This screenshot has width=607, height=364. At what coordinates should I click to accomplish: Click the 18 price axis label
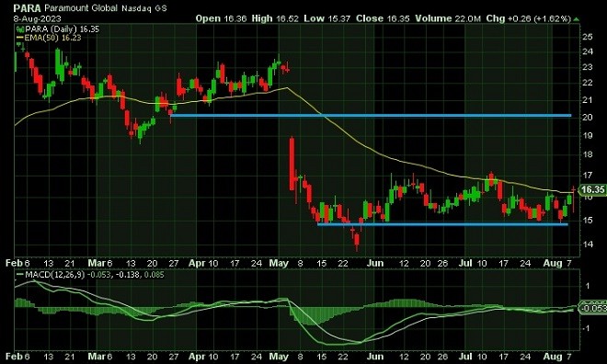coord(588,154)
